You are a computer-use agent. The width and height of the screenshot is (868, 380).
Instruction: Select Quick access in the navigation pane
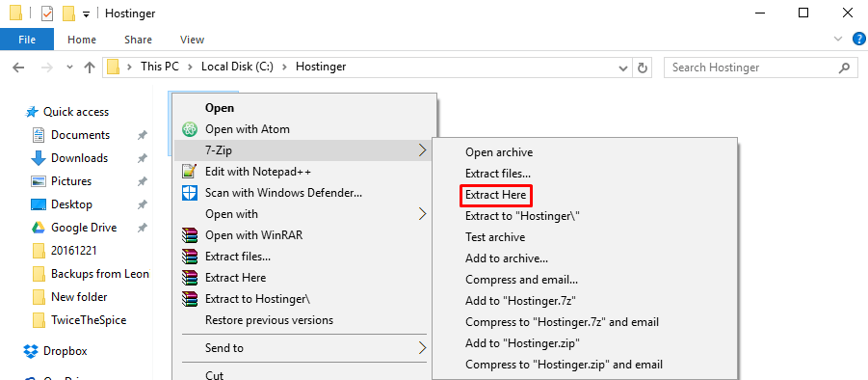(76, 112)
